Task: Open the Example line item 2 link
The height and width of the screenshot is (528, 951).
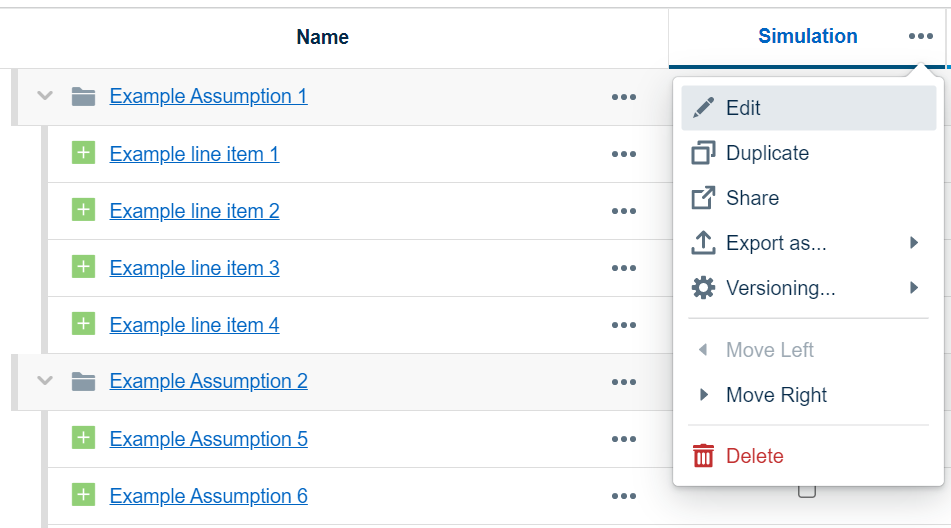Action: click(x=194, y=211)
